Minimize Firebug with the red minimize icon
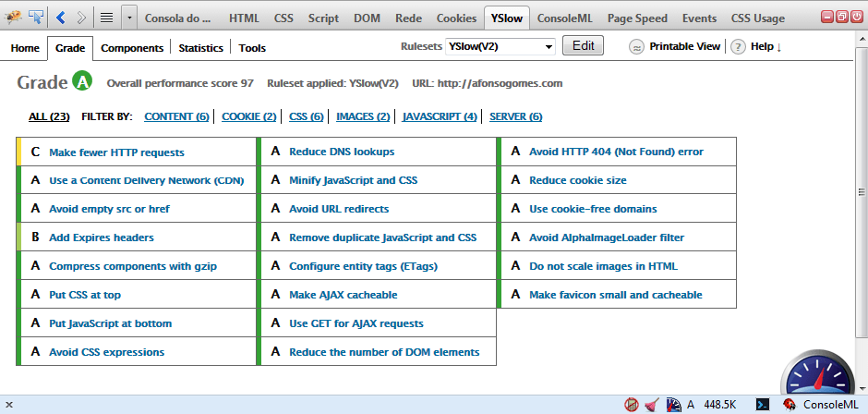Image resolution: width=868 pixels, height=414 pixels. click(x=827, y=18)
